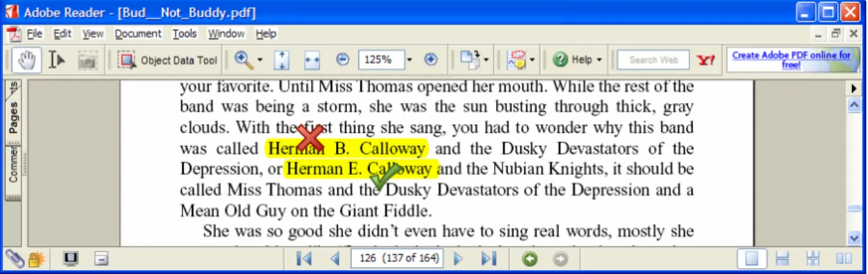
Task: Set the page to Fit Page height
Action: coord(281,60)
